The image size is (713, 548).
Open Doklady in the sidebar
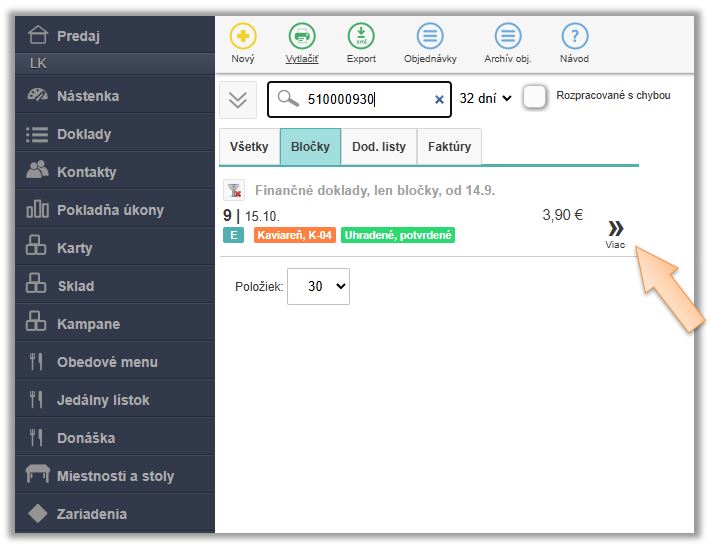(x=84, y=134)
